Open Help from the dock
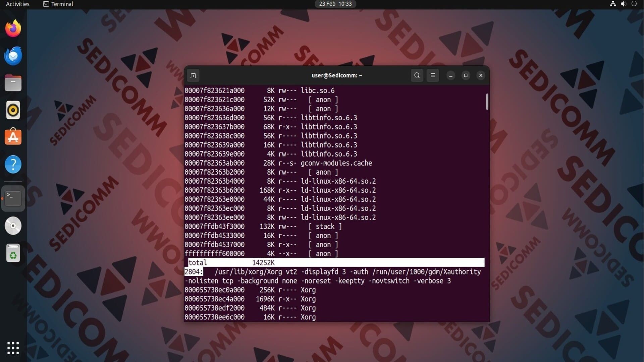 point(13,165)
